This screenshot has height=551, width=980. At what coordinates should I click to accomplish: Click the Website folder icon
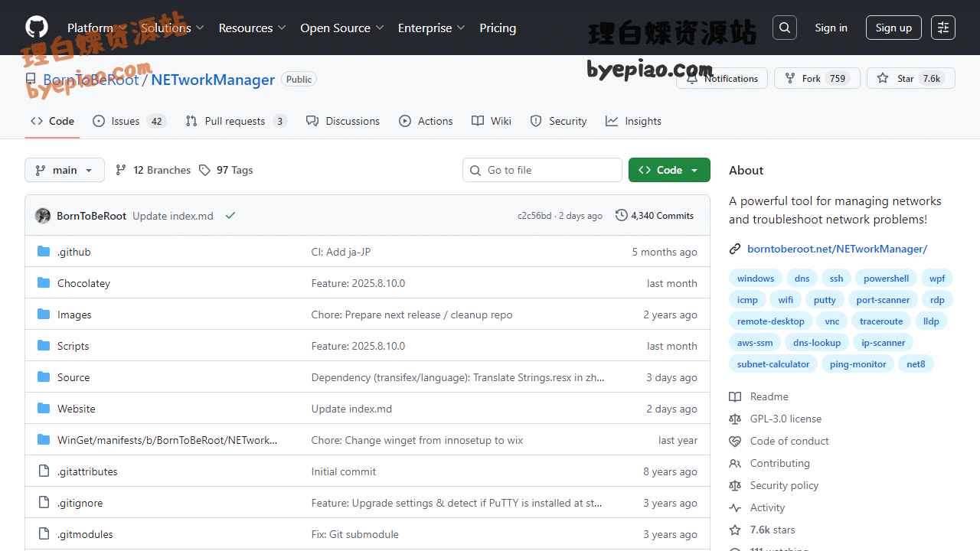coord(44,409)
